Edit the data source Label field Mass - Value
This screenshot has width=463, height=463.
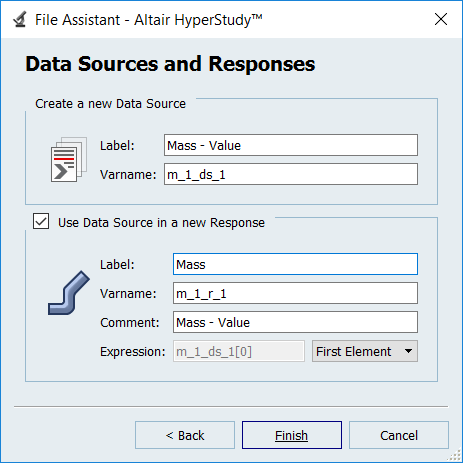[291, 145]
